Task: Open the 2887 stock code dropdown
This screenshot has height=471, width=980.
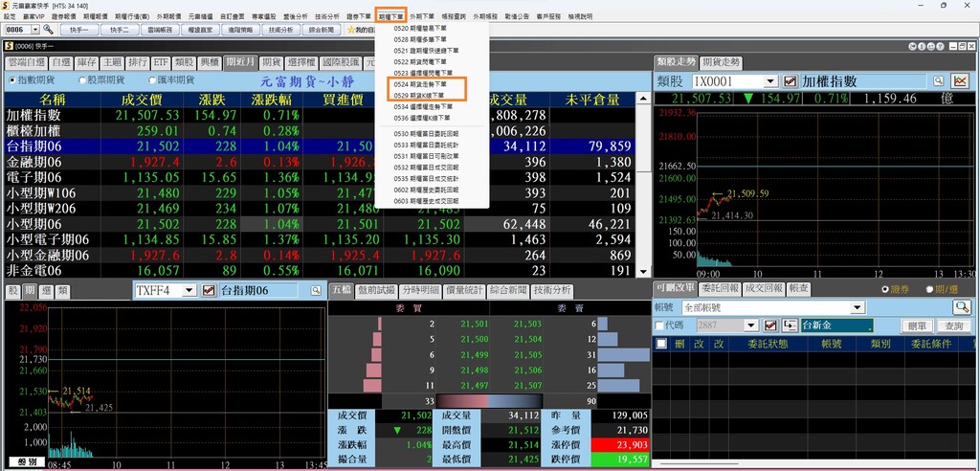Action: pyautogui.click(x=751, y=325)
